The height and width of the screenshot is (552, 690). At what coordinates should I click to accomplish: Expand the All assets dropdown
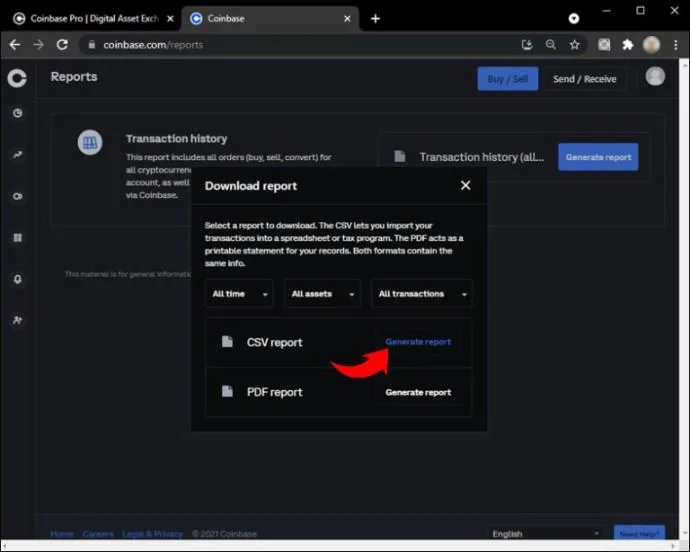323,293
